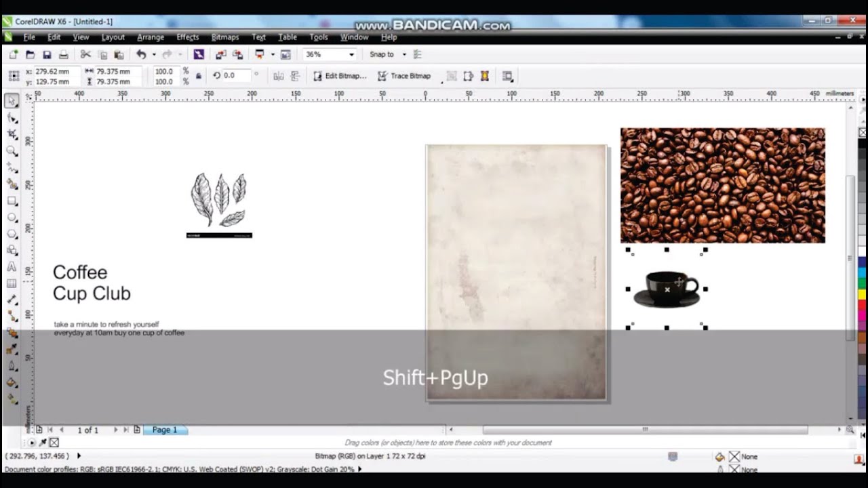The width and height of the screenshot is (868, 488).
Task: Click the Search content icon
Action: pos(199,54)
